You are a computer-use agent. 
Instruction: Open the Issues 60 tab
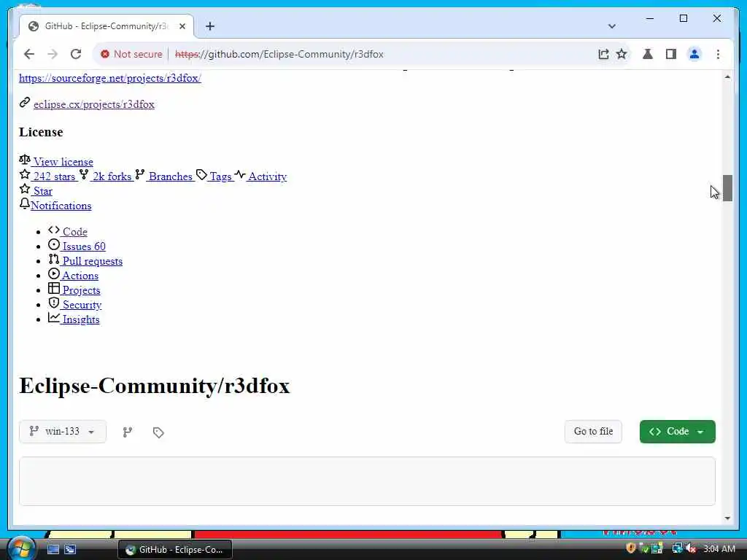(x=84, y=246)
